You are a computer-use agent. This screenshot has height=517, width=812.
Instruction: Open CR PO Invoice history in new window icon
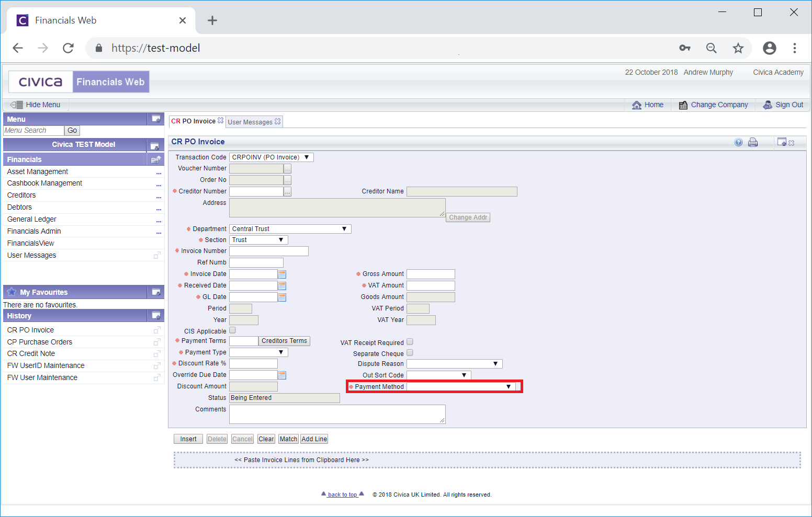point(157,330)
